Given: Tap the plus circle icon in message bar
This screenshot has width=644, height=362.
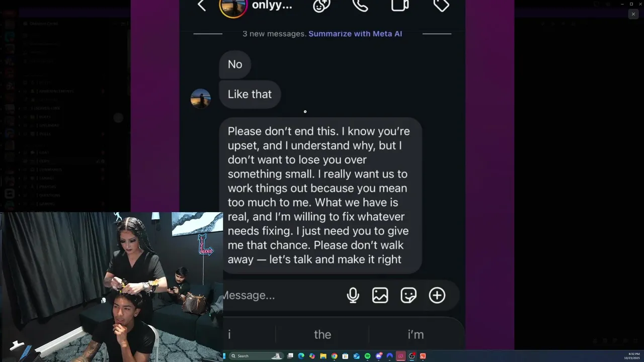Looking at the screenshot, I should [x=437, y=295].
